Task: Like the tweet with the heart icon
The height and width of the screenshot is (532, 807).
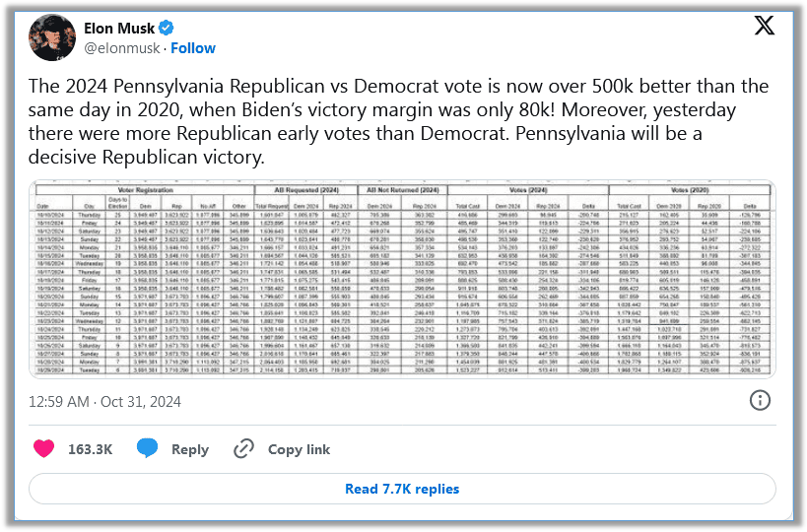Action: coord(44,449)
